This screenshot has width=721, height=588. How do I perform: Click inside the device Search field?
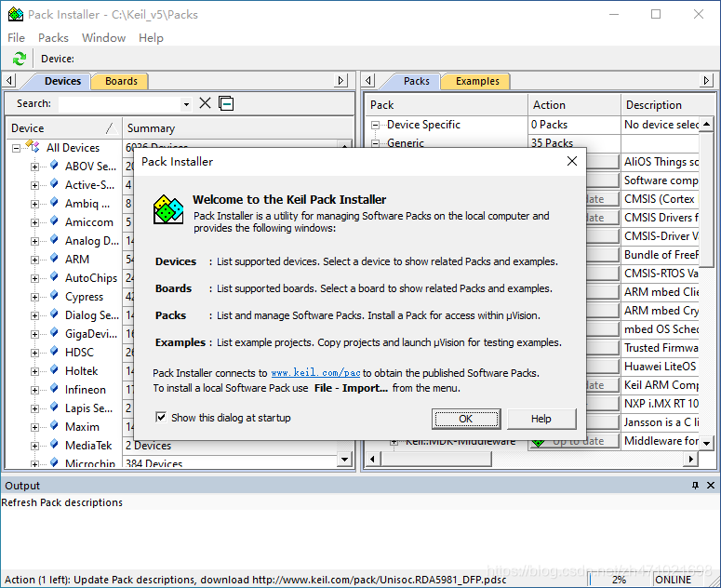[120, 104]
